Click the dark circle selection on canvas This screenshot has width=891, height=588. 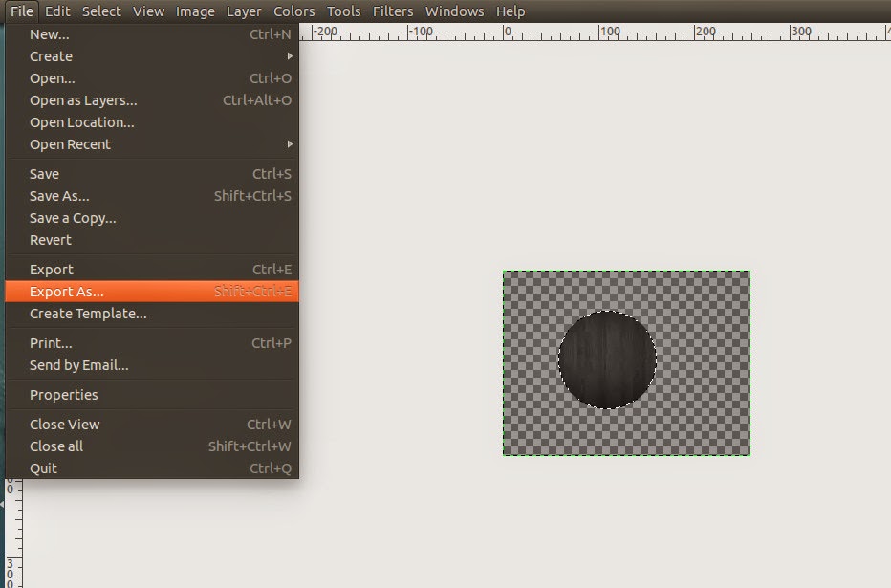tap(608, 359)
